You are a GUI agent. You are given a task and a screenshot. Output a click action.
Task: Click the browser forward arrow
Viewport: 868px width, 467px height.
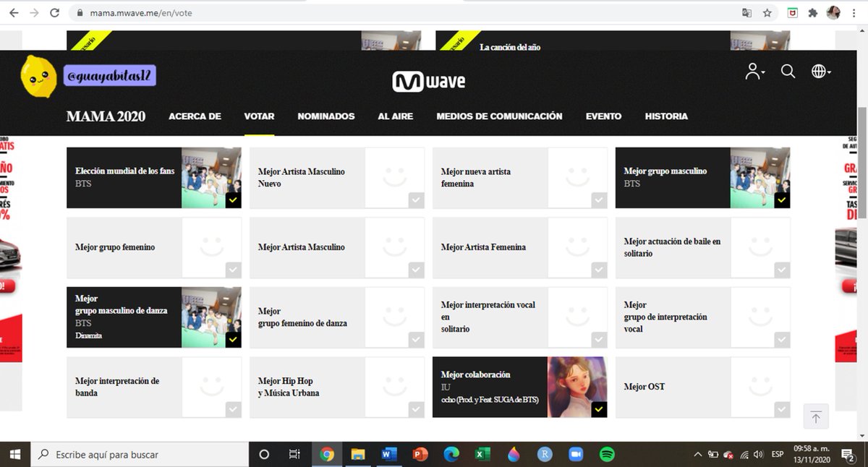point(34,13)
